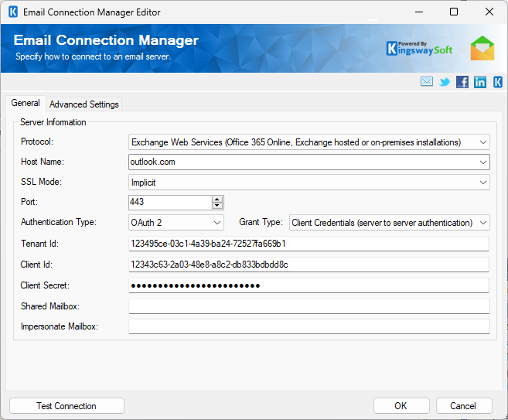Click the title bar app icon
This screenshot has width=508, height=420.
12,12
